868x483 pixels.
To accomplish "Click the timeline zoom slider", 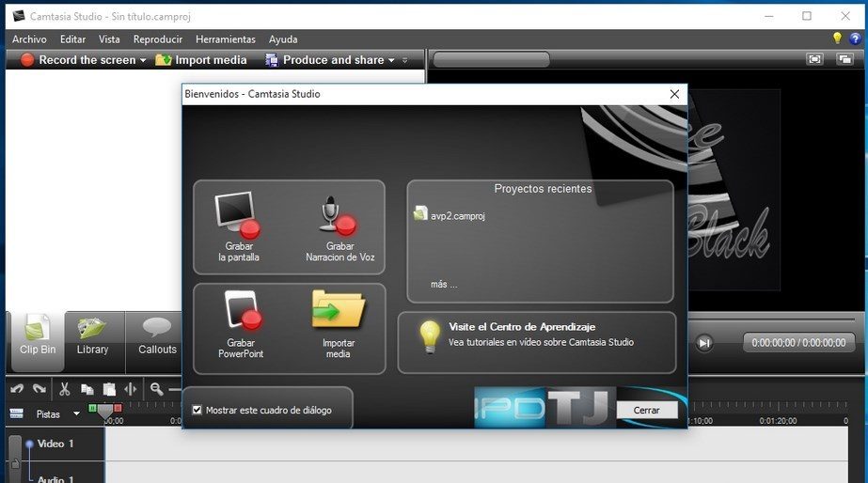I will coord(174,389).
